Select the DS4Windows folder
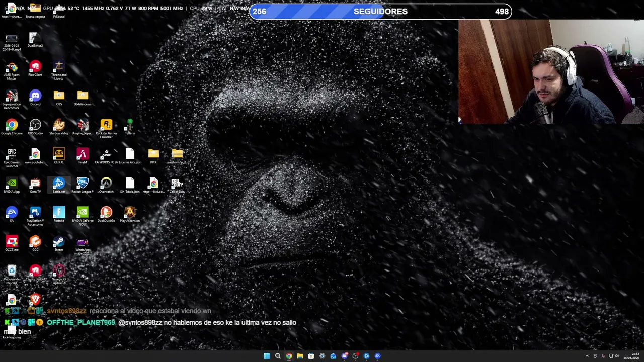Viewport: 644px width, 362px height. [x=83, y=98]
